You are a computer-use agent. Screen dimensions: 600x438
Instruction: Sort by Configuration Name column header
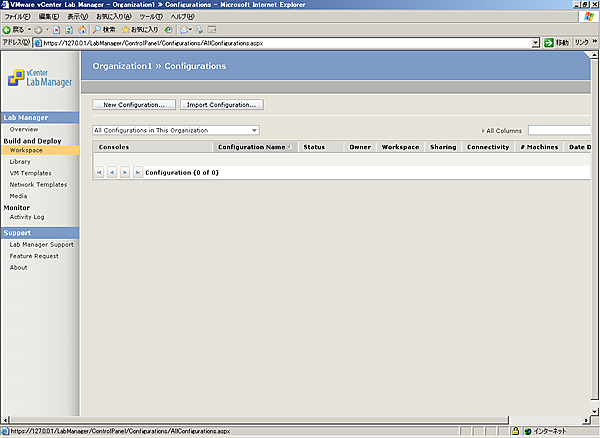tap(252, 147)
